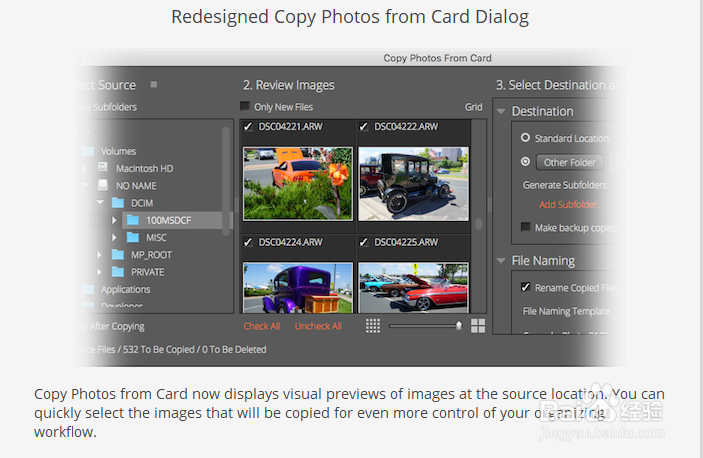Toggle the Rename Copied Files checkbox
Viewport: 703px width, 458px height.
coord(525,287)
